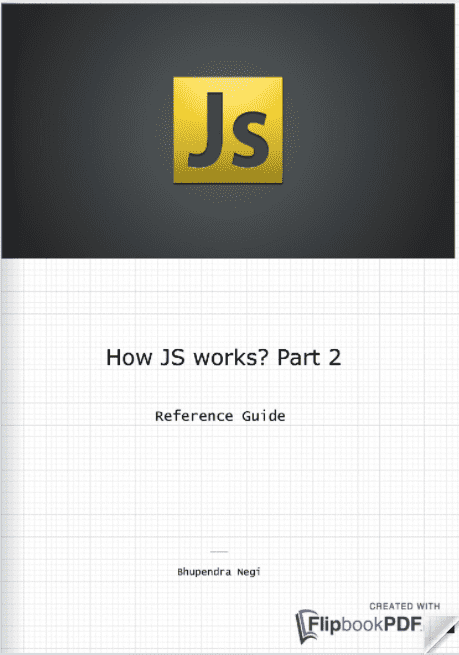The image size is (459, 655).
Task: Click the FlipbookPDF open-book icon
Action: pos(306,626)
